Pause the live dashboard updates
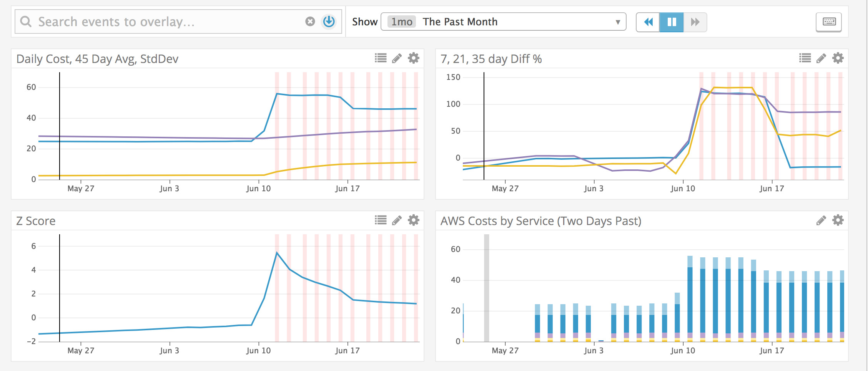Viewport: 868px width, 371px height. point(671,22)
